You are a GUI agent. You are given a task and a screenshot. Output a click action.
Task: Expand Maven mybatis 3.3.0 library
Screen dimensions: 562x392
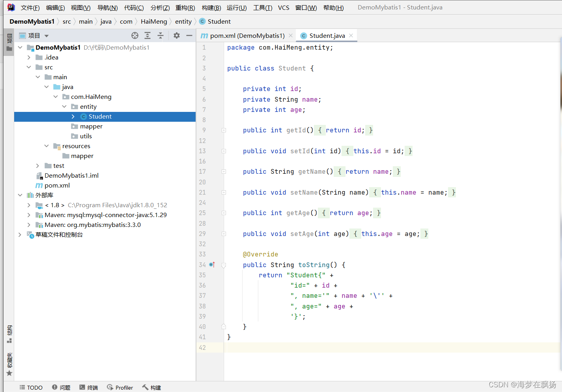[x=29, y=225]
